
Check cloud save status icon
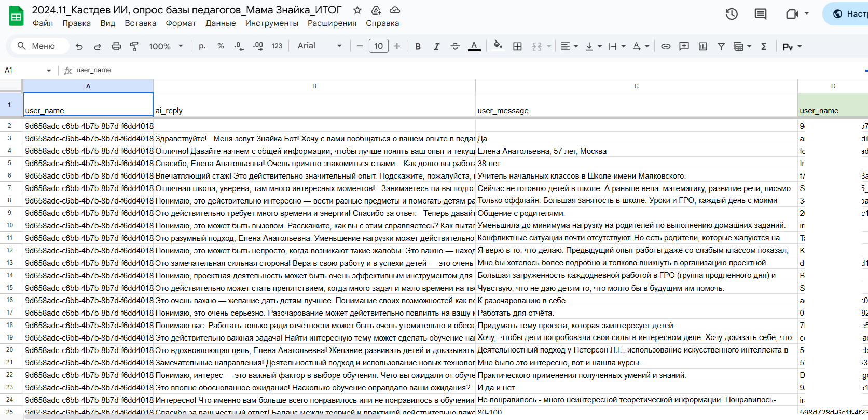395,10
